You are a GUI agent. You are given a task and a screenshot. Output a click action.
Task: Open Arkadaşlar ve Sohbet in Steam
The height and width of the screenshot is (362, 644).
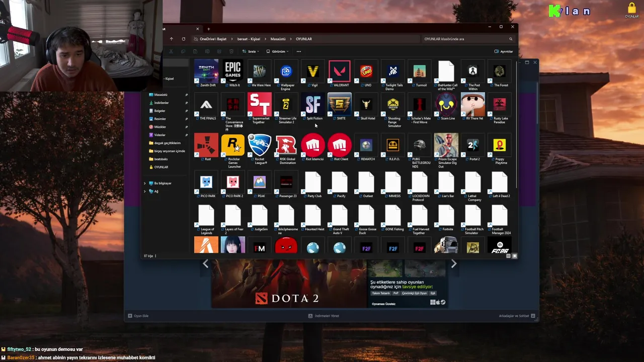click(x=517, y=316)
